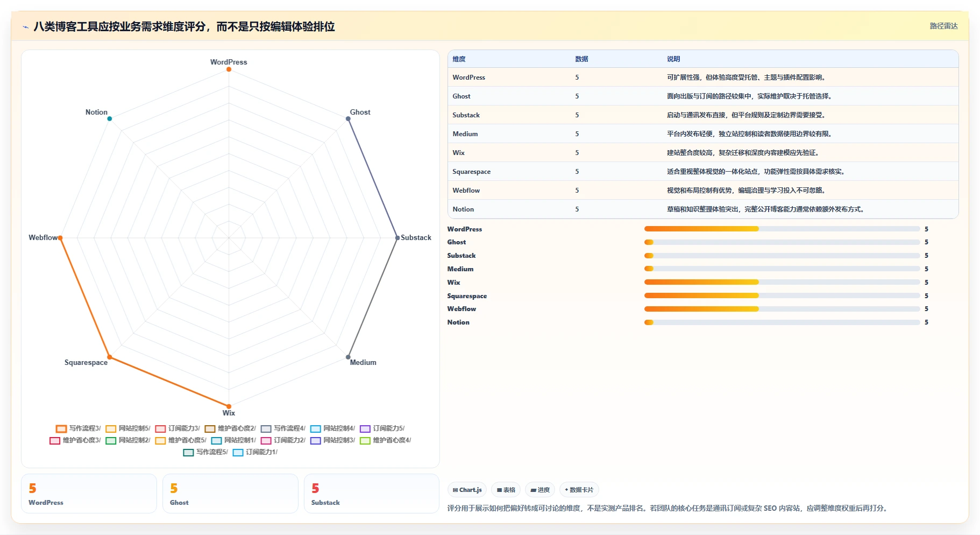Open the Substack data card

point(372,494)
